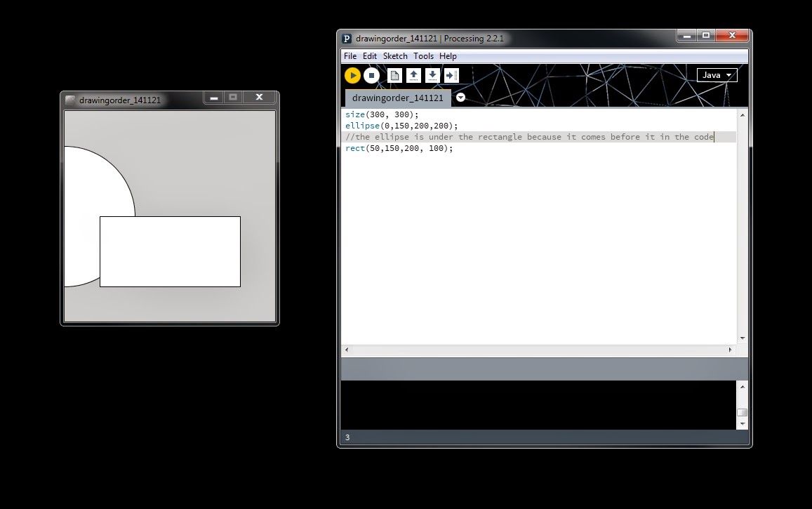Click the white rectangle in sketch output
The image size is (812, 509).
(x=170, y=251)
